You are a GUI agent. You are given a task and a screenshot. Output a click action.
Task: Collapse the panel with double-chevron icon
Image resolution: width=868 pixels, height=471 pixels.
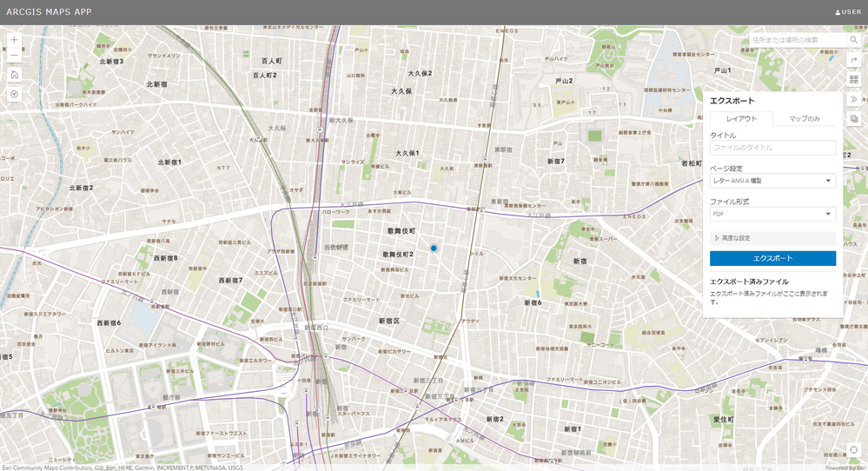[x=853, y=99]
